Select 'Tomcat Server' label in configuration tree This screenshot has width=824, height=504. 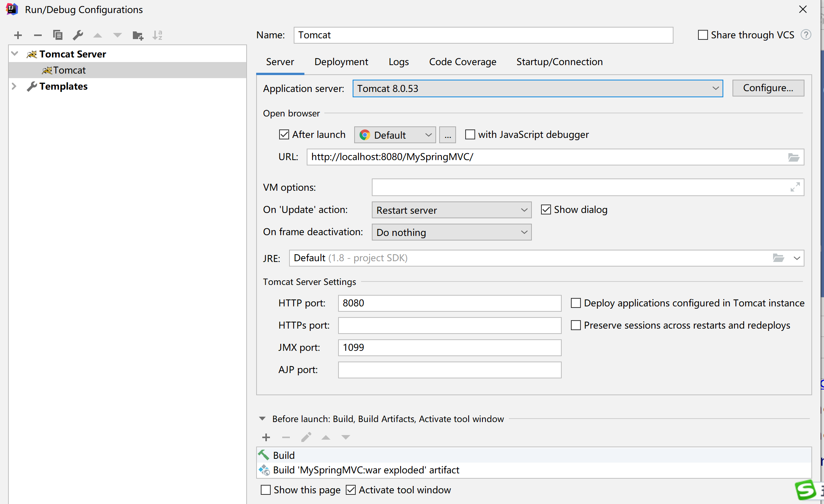[x=73, y=54]
